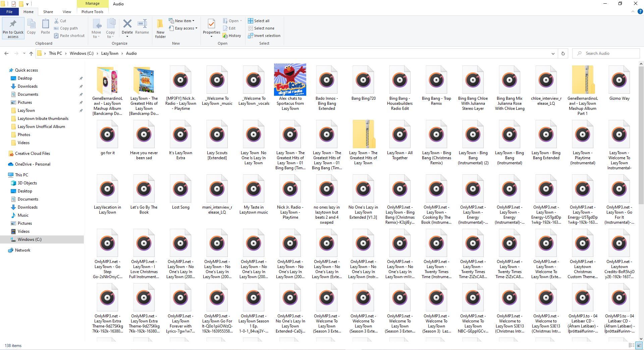Switch to details view layout
The image size is (644, 350).
tap(631, 345)
